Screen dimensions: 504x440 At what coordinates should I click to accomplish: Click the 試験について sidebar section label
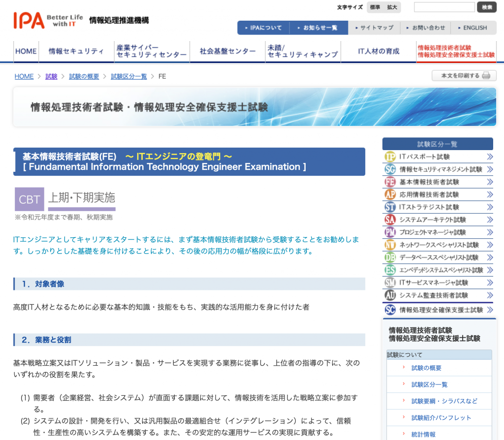(439, 354)
